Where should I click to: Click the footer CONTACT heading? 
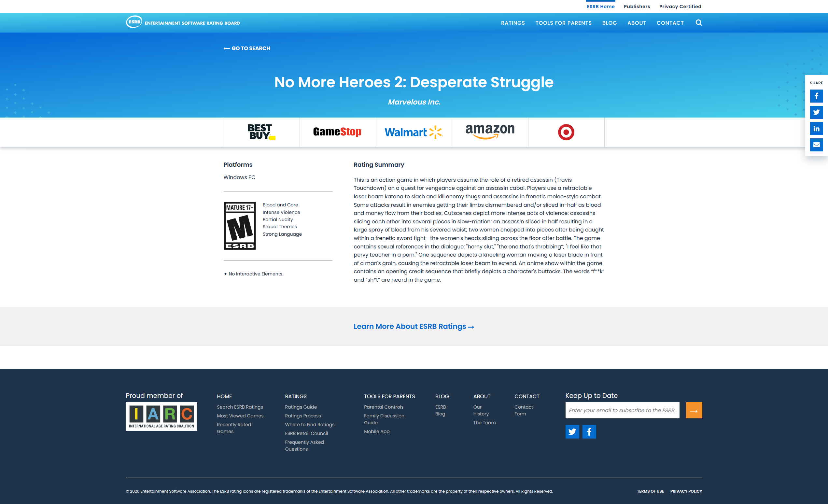(x=526, y=396)
